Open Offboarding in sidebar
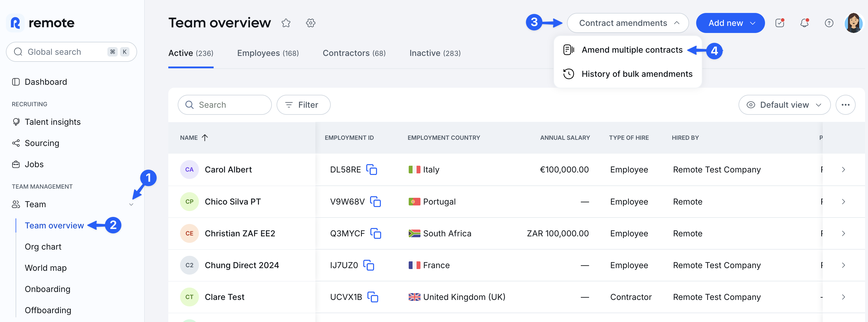 (x=48, y=311)
